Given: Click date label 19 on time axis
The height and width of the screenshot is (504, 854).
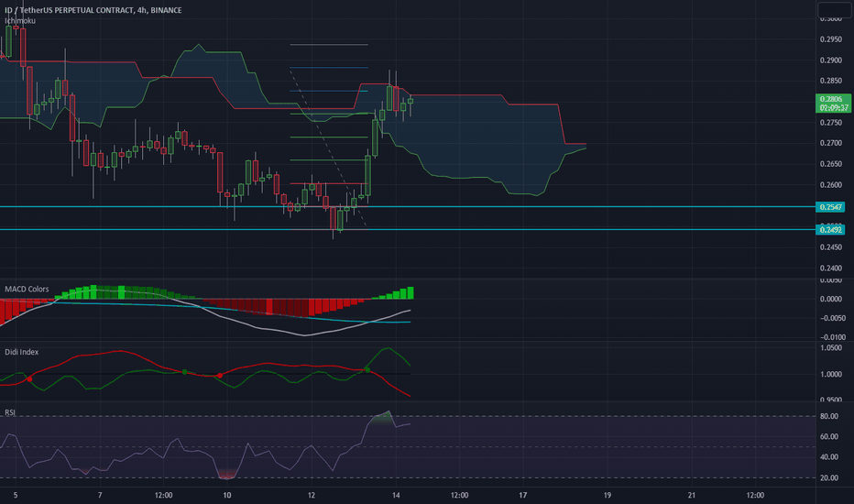Looking at the screenshot, I should click(x=608, y=495).
